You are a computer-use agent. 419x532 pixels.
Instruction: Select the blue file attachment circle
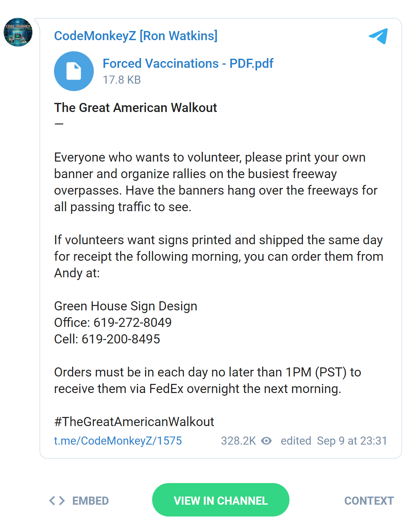(x=74, y=71)
